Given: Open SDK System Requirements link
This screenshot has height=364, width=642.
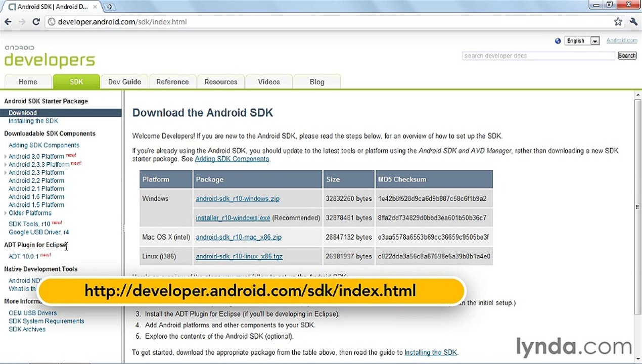Looking at the screenshot, I should (47, 321).
